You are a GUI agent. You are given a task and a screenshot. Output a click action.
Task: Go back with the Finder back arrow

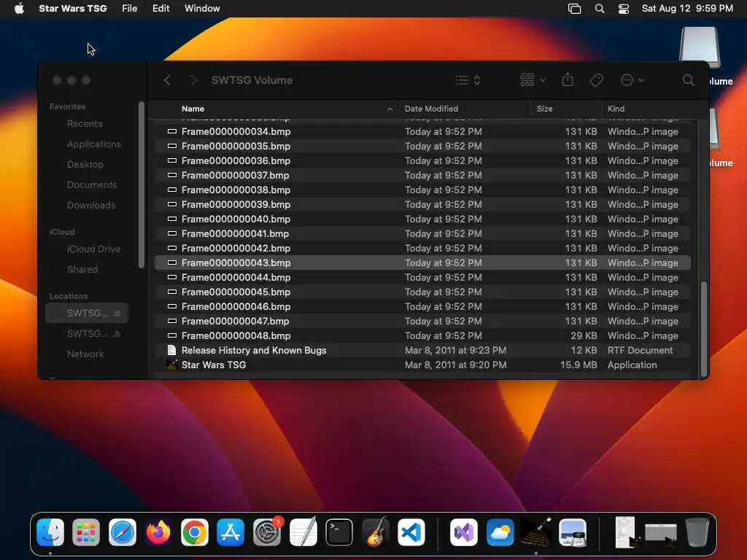[167, 80]
